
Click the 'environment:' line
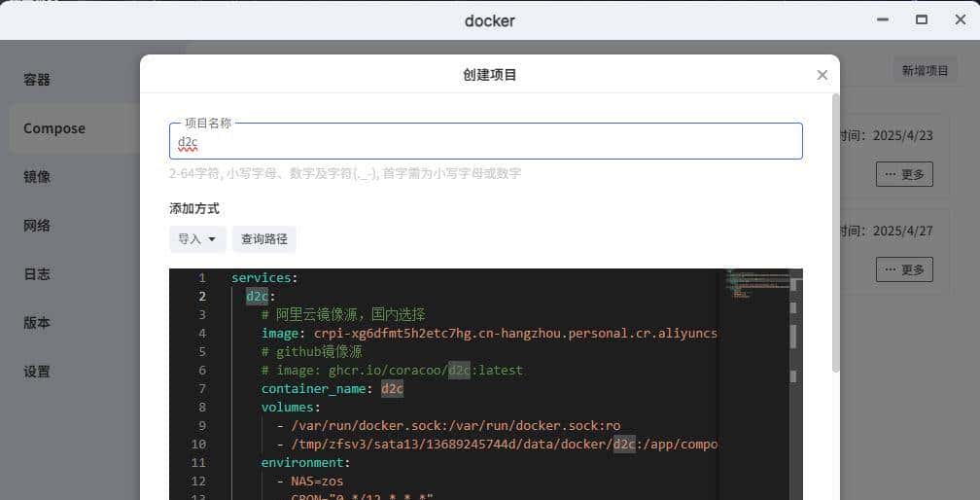[x=305, y=462]
